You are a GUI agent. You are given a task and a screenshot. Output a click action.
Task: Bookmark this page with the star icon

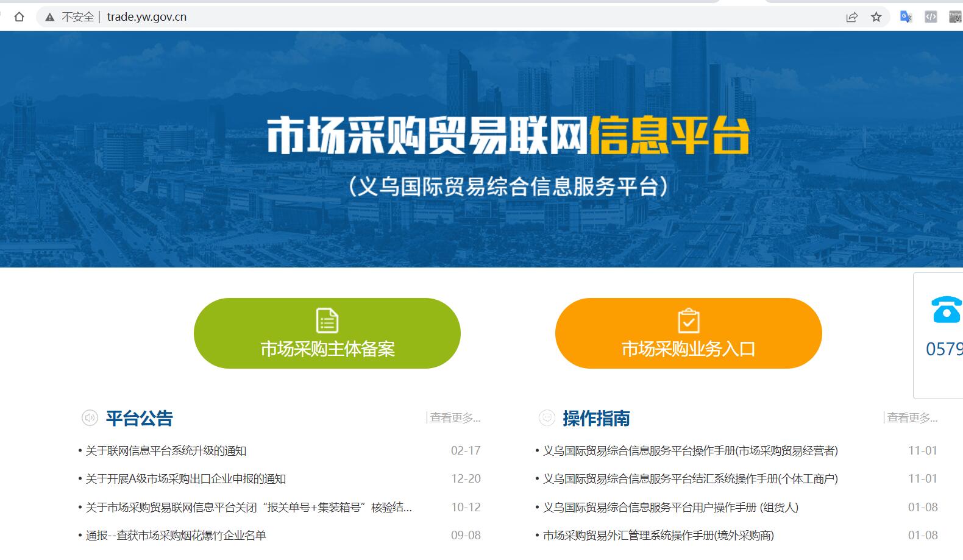click(876, 17)
